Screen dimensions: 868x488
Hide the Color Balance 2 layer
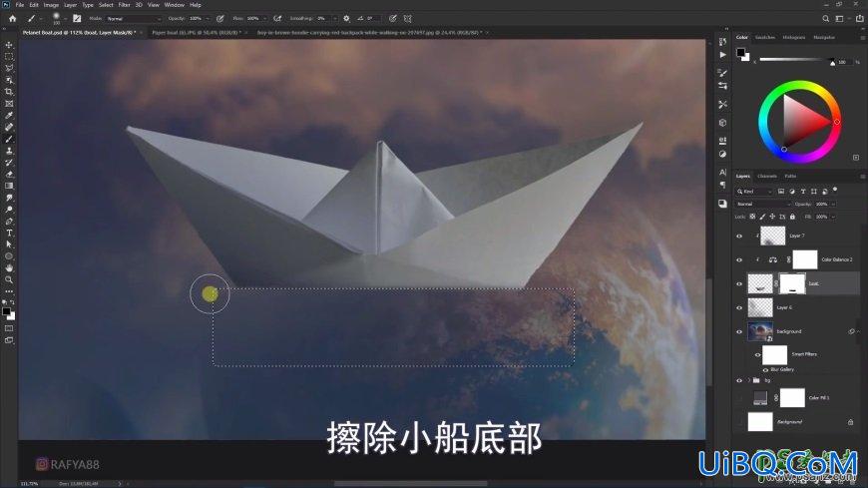click(739, 259)
